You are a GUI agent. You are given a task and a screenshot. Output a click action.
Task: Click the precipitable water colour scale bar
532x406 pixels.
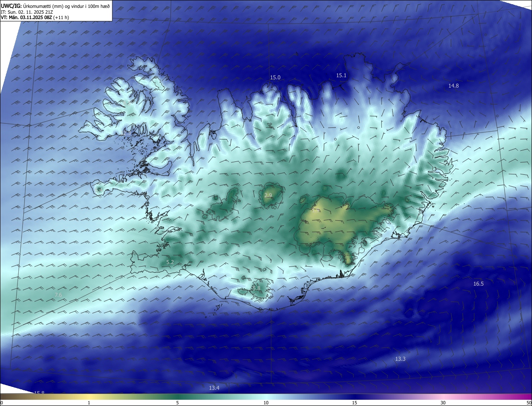click(x=266, y=397)
